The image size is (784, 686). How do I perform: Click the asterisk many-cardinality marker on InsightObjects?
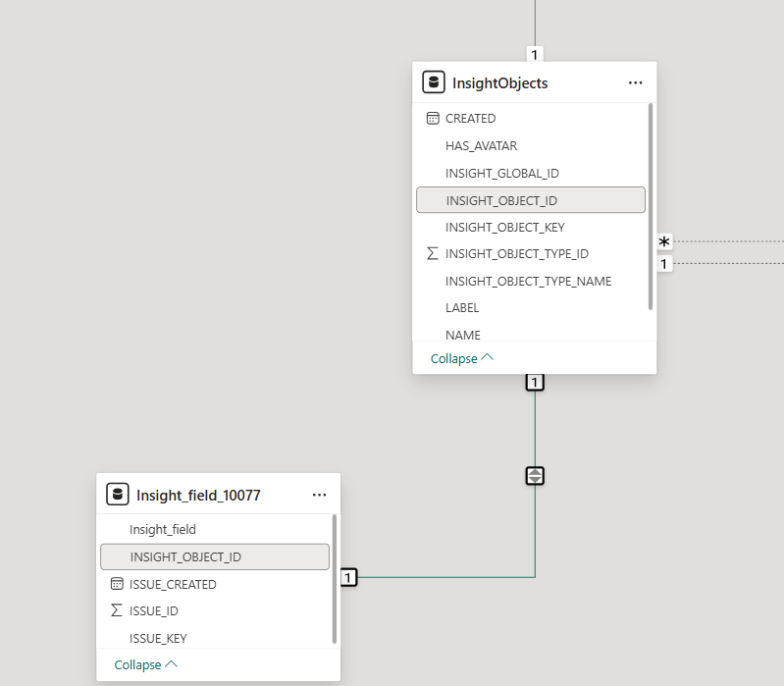(664, 242)
